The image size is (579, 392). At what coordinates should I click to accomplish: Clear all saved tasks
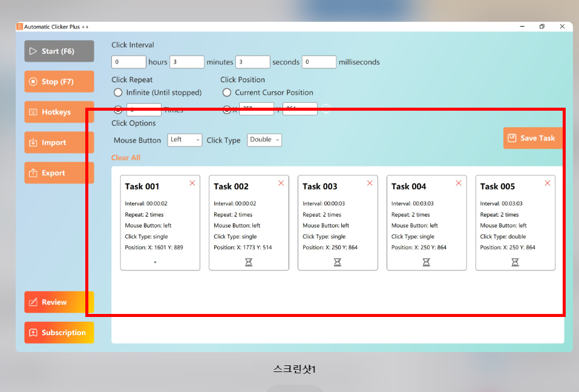[126, 158]
